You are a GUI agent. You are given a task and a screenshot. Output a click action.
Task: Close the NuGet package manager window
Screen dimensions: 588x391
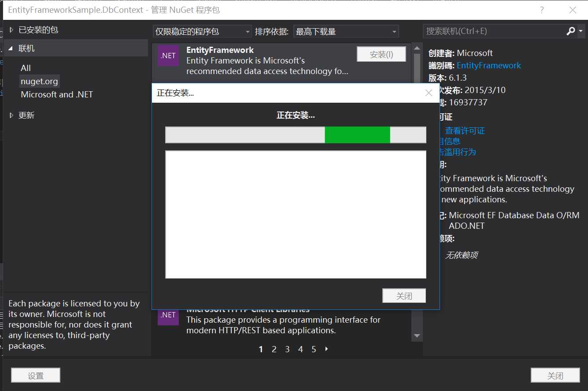tap(573, 10)
